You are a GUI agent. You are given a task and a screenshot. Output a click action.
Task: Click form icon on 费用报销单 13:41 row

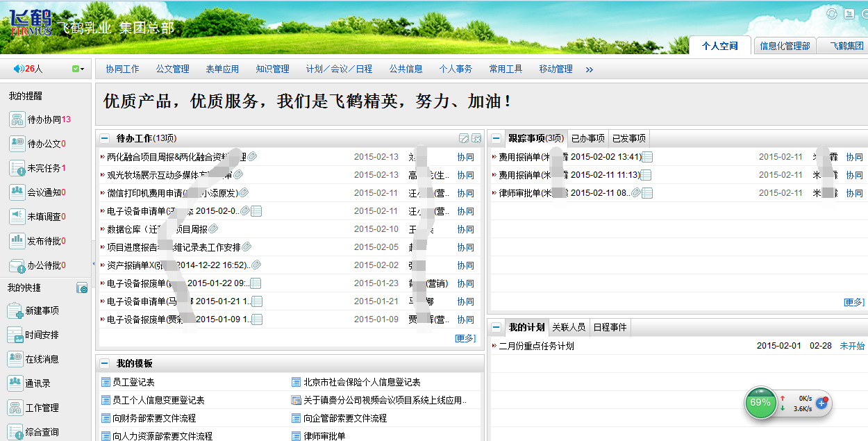tap(647, 157)
